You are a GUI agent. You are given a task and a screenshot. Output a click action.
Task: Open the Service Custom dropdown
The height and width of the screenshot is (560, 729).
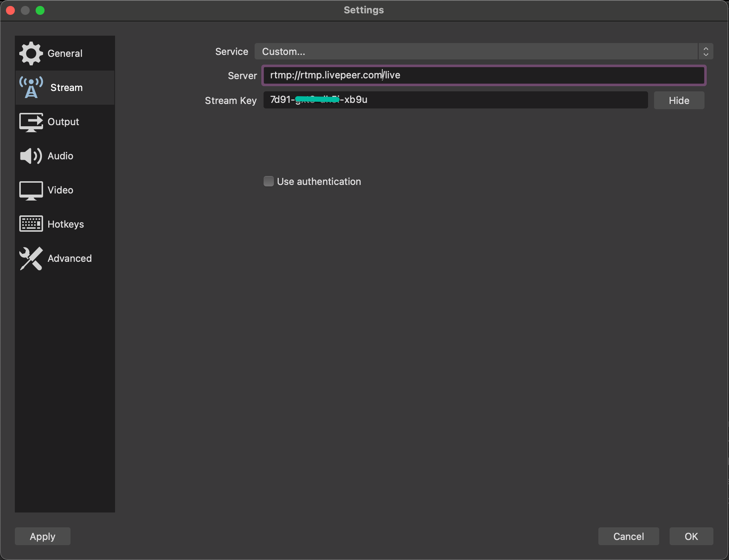click(x=476, y=52)
